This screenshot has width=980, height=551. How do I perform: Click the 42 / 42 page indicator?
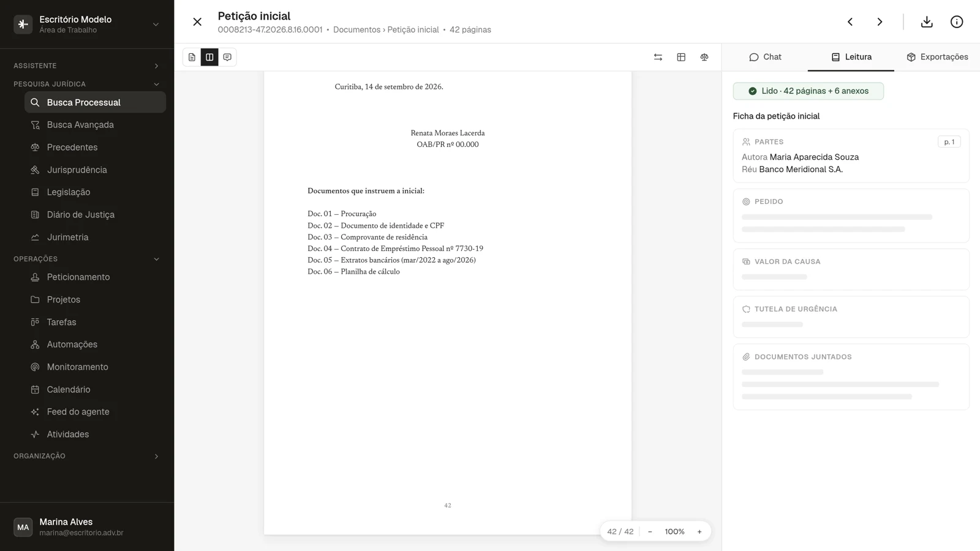pos(620,531)
